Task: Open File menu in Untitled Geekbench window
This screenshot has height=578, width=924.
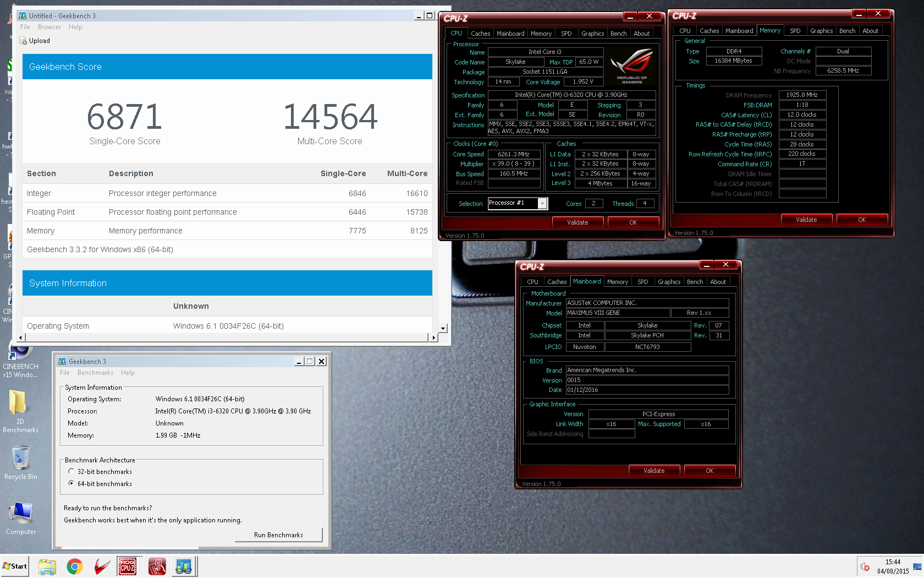Action: coord(25,27)
